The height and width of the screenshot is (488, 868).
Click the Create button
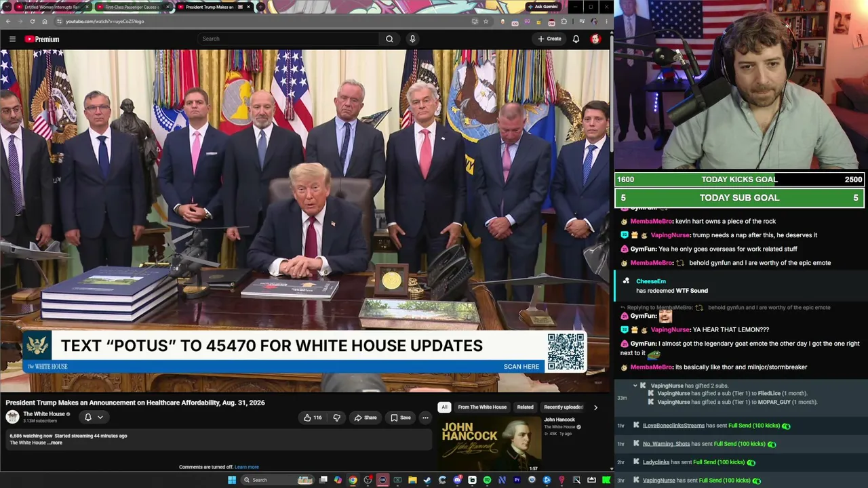[x=549, y=39]
